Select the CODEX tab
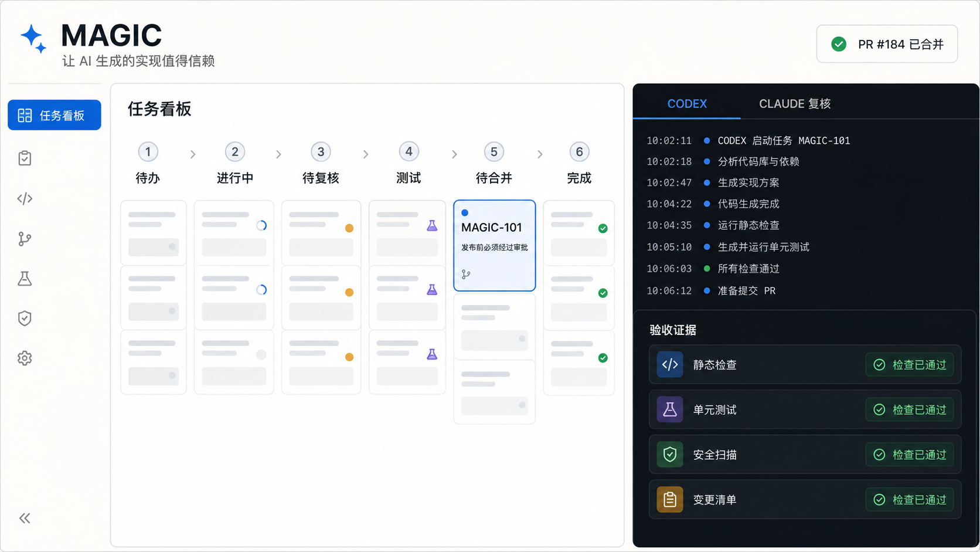Image resolution: width=980 pixels, height=552 pixels. pyautogui.click(x=687, y=104)
